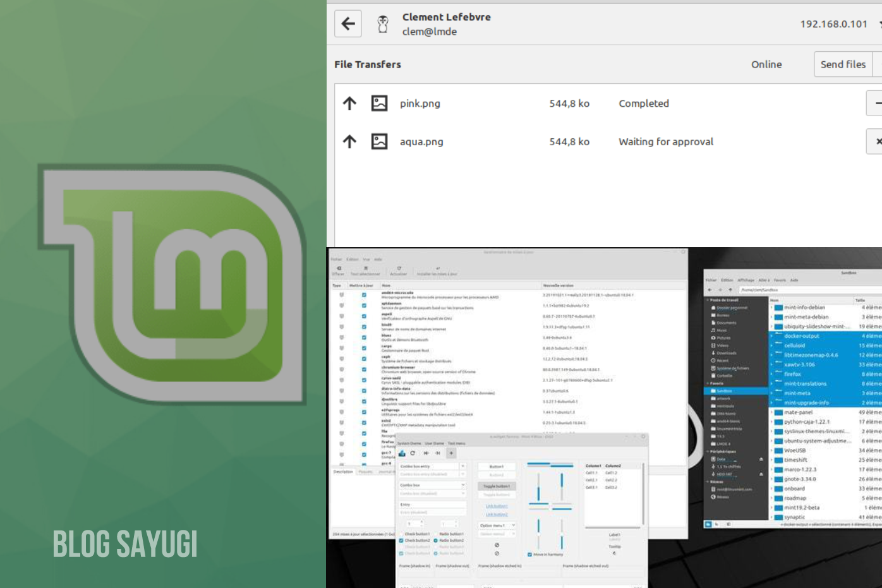The height and width of the screenshot is (588, 882).
Task: Click the up arrow in the file manager
Action: point(730,290)
